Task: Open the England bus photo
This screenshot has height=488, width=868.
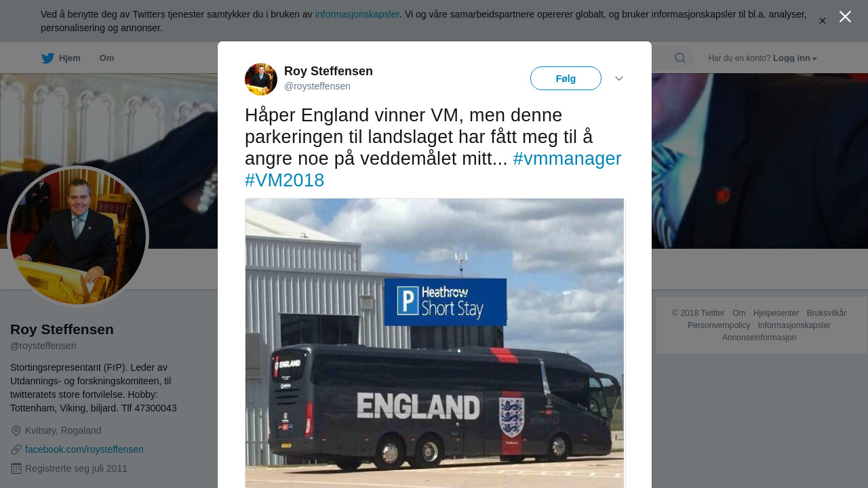Action: click(x=435, y=343)
